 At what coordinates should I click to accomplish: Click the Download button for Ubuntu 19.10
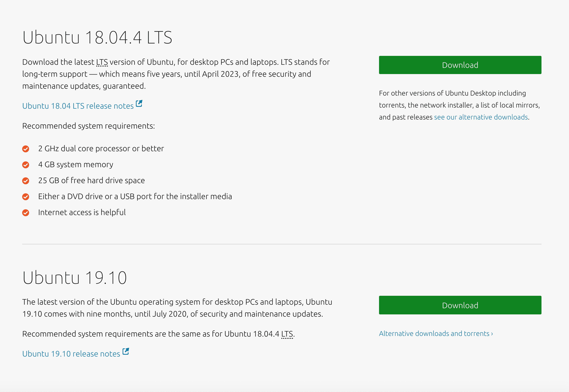pyautogui.click(x=460, y=305)
